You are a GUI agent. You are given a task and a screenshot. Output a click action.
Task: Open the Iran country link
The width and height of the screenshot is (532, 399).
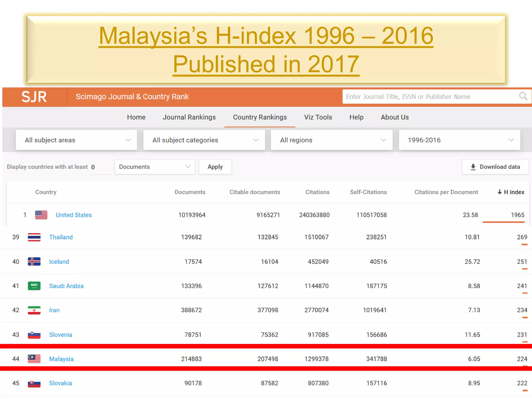(54, 310)
